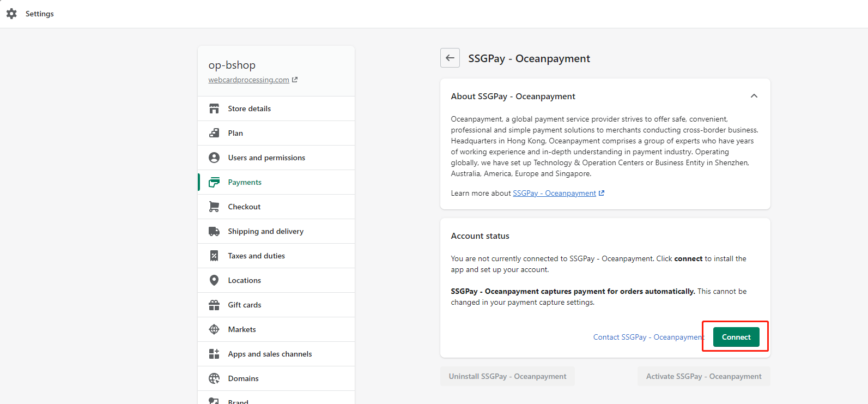This screenshot has width=868, height=404.
Task: Click the Locations pin icon
Action: tap(214, 280)
